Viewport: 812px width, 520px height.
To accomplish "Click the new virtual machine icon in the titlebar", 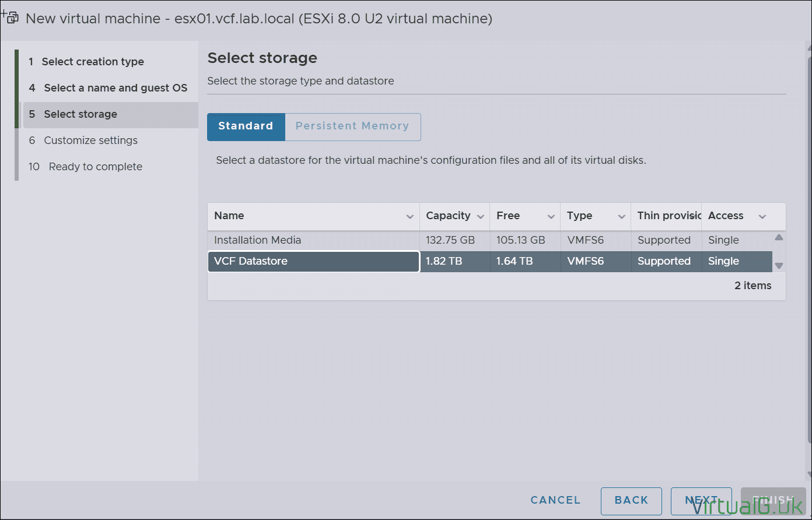I will coord(10,17).
